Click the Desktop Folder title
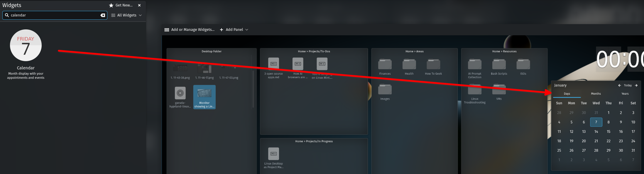The width and height of the screenshot is (644, 174). (x=212, y=51)
